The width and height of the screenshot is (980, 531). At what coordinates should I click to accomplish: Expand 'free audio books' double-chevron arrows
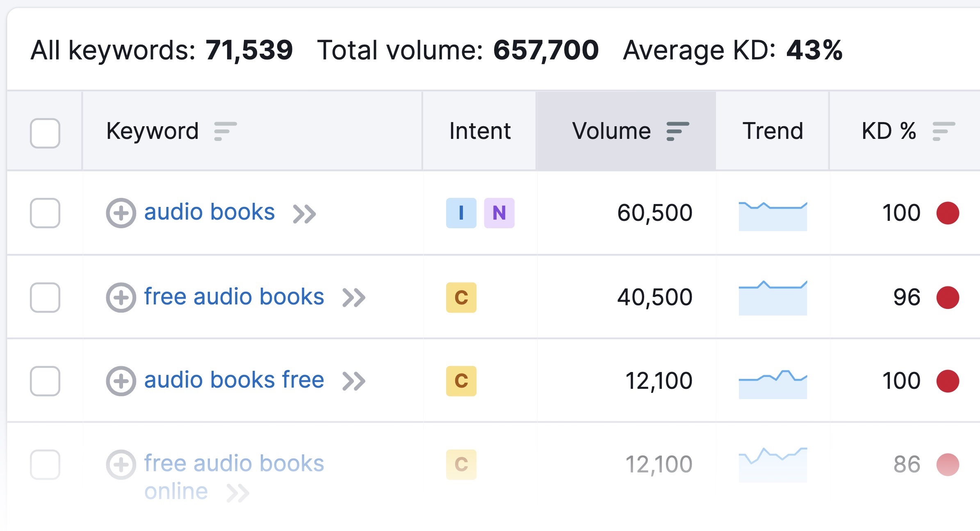pyautogui.click(x=354, y=298)
